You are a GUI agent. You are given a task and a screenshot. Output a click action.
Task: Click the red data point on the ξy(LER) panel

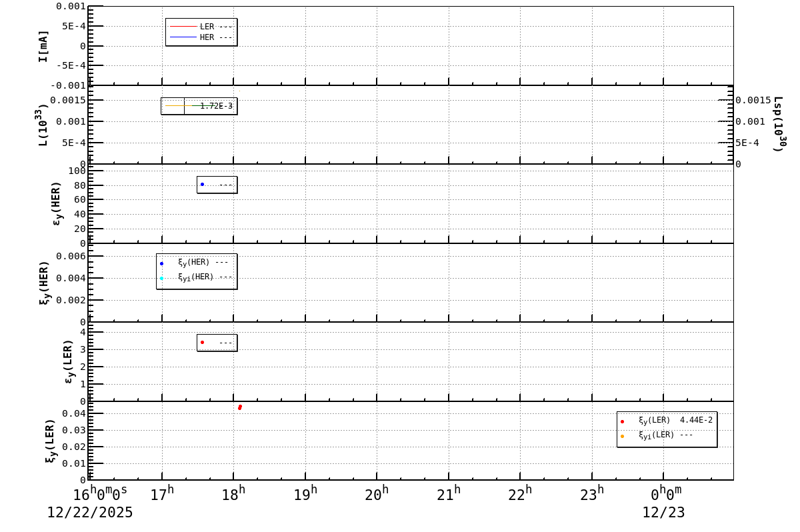tap(240, 407)
